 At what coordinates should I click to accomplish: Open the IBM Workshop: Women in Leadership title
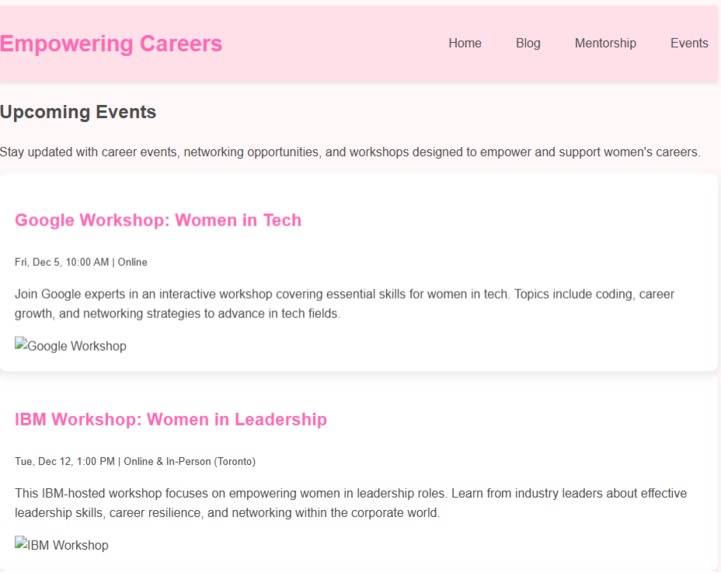[x=171, y=419]
